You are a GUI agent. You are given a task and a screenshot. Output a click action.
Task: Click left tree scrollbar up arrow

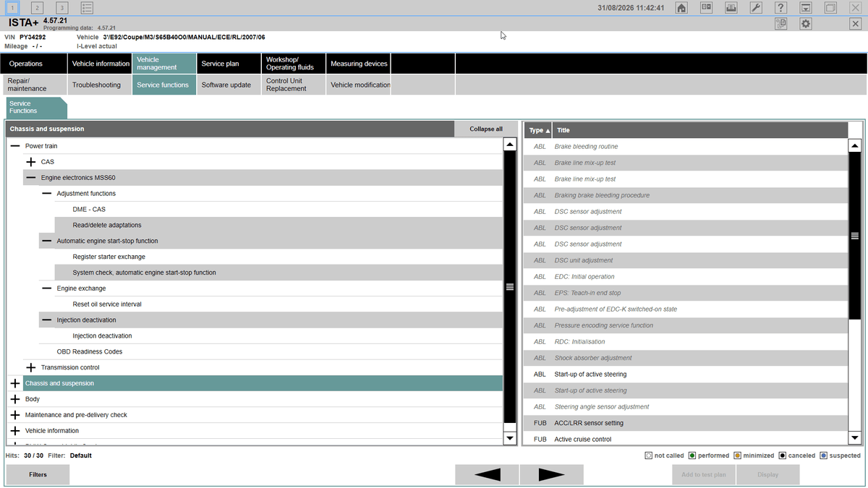point(510,145)
